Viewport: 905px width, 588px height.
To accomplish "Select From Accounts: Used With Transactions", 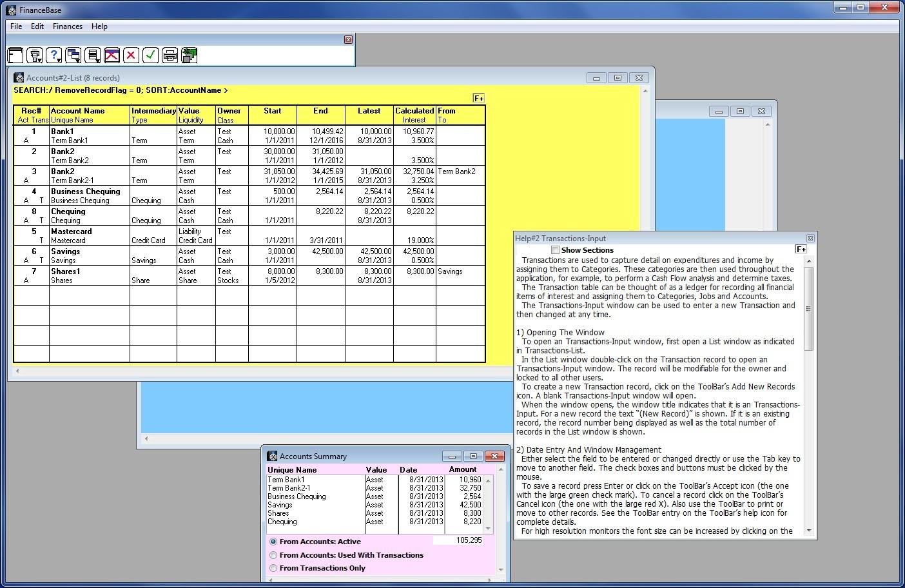I will [x=273, y=555].
